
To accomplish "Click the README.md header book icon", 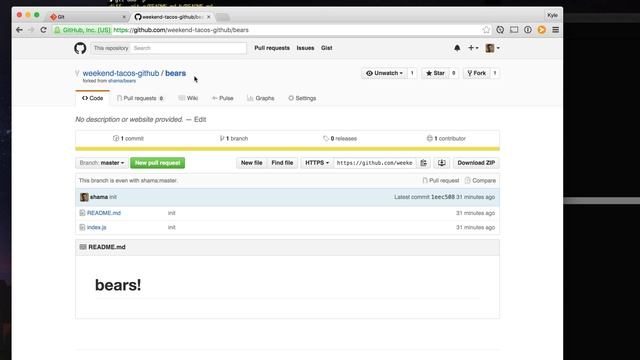I will [x=83, y=247].
